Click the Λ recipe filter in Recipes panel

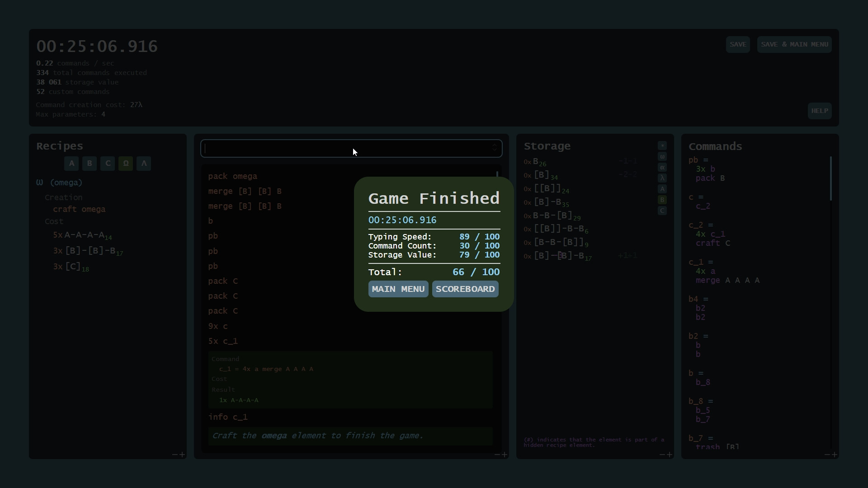tap(144, 164)
